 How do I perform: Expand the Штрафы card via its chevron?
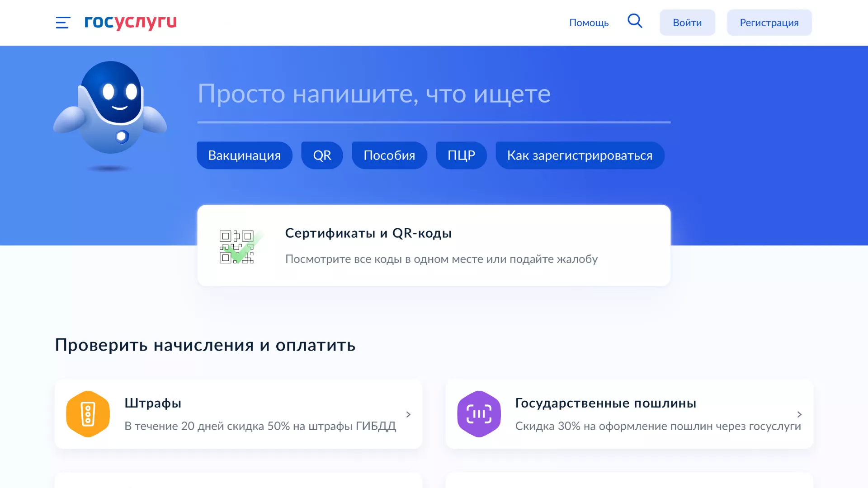point(408,414)
